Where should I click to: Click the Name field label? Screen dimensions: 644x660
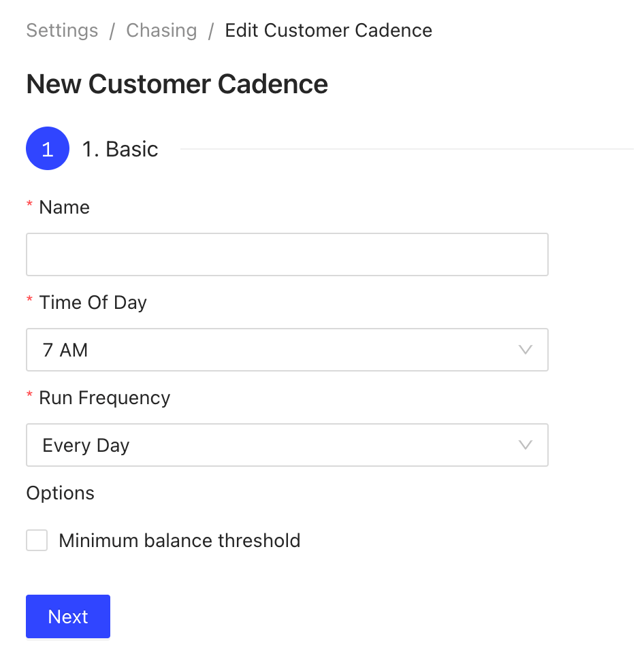click(64, 208)
